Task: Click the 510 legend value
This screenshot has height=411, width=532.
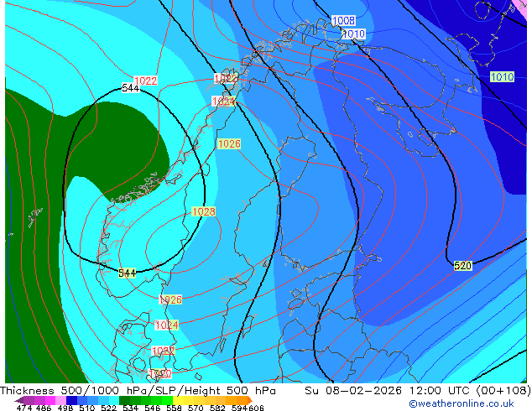Action: coord(87,408)
